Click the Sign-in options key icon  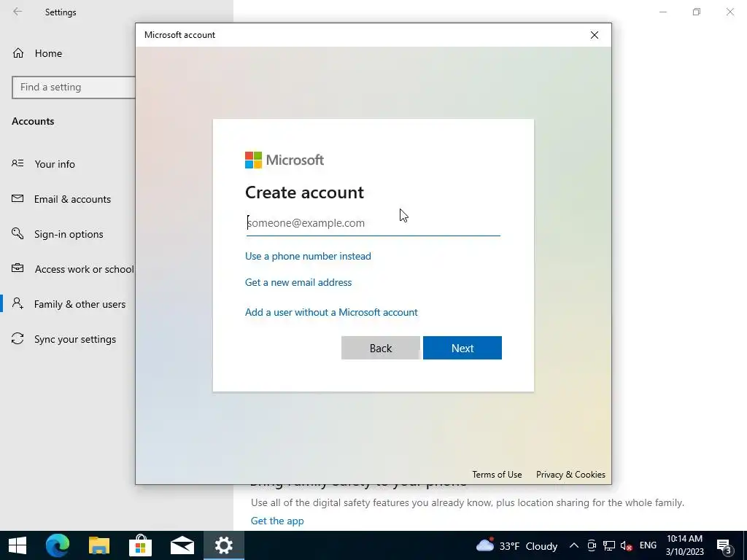point(18,233)
